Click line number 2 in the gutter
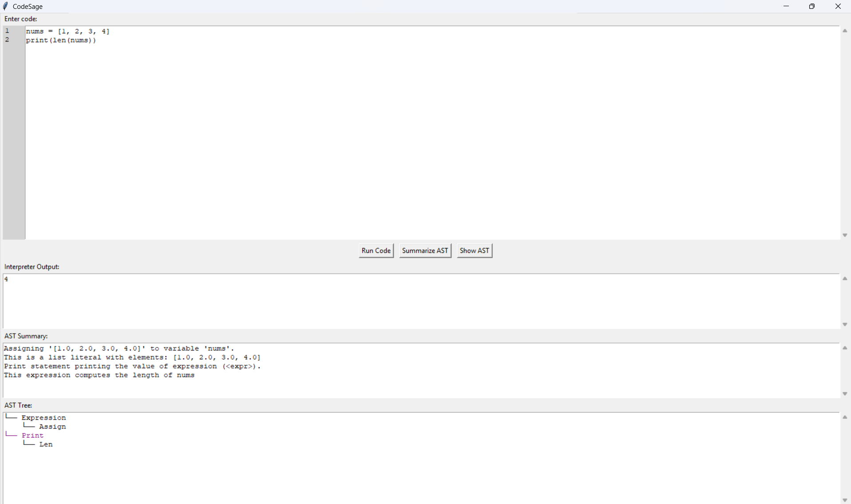This screenshot has height=504, width=851. 7,40
